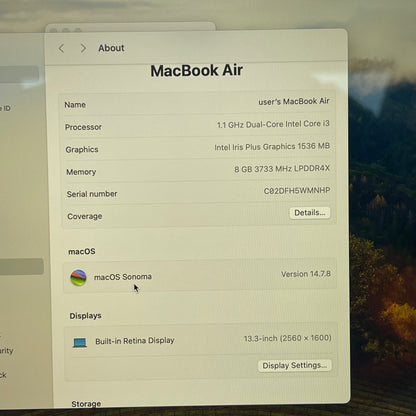Click the macOS section heading
Screen dimensions: 416x416
click(x=82, y=251)
